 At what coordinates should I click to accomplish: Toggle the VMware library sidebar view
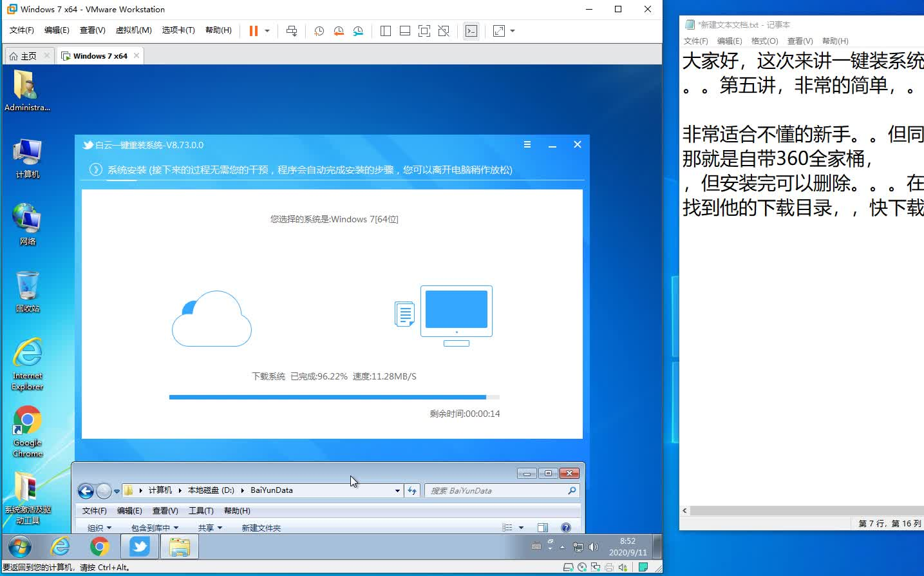386,30
